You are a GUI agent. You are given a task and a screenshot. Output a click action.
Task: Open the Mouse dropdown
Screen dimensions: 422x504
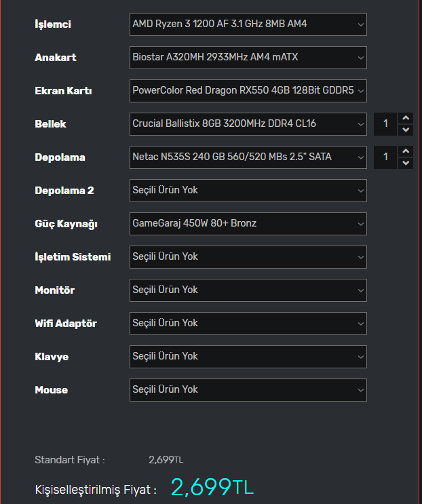tap(248, 390)
